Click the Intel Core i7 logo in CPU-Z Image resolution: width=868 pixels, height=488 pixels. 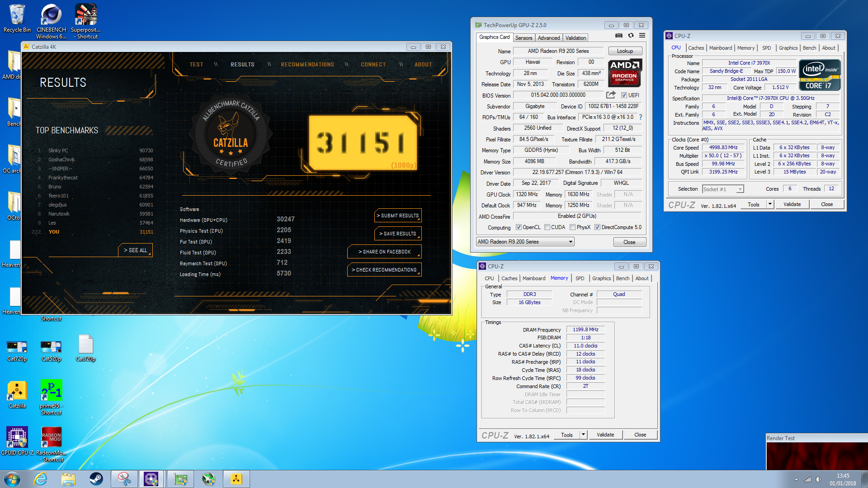tap(820, 75)
